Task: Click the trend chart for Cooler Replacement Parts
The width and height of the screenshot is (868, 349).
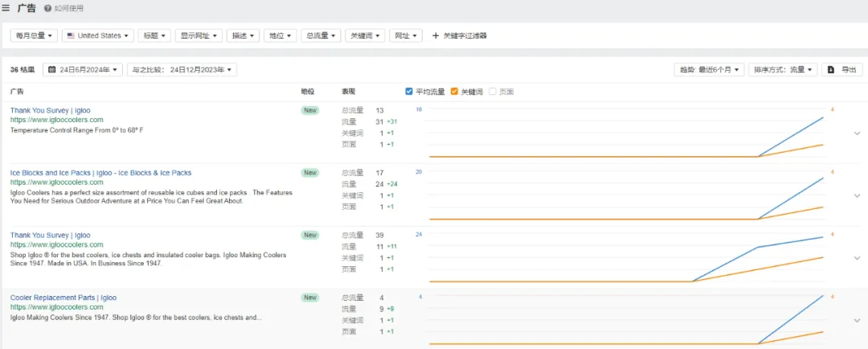Action: point(626,320)
